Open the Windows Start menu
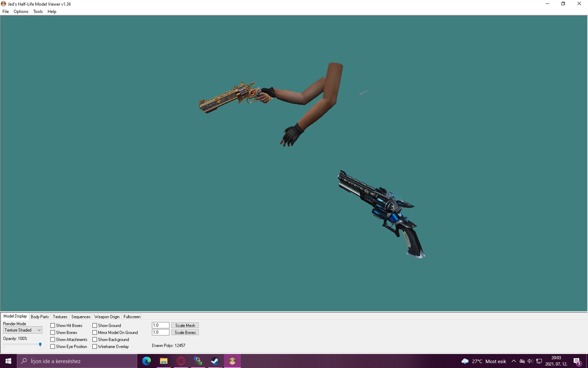Screen dimensions: 588x368 8,361
